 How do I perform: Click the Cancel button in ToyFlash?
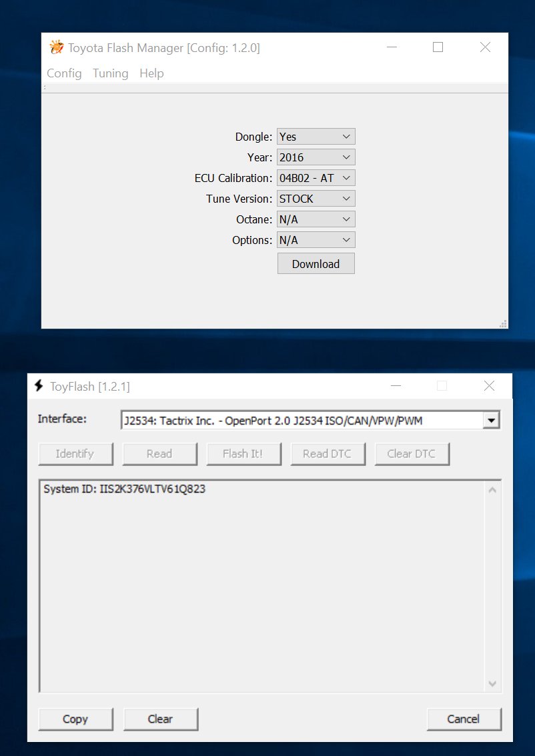click(x=464, y=719)
